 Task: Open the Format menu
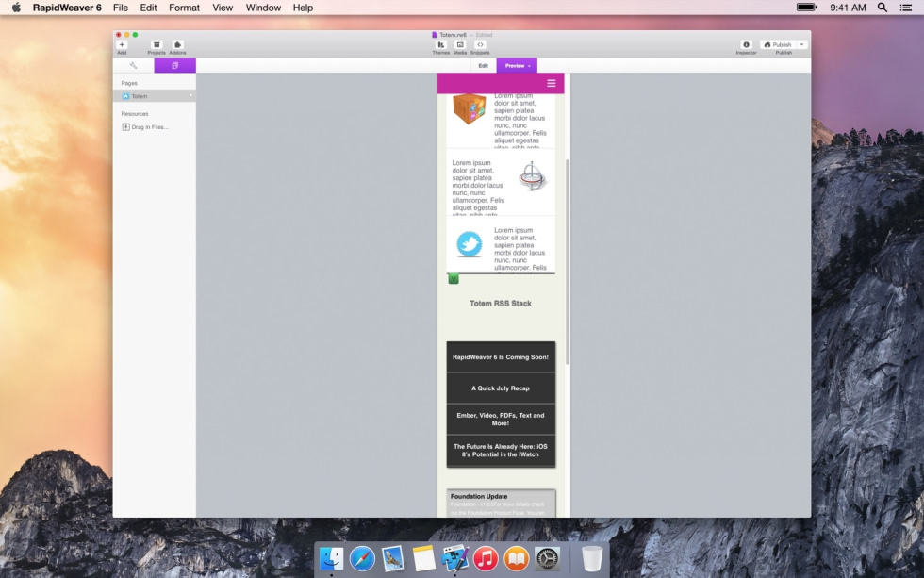pos(185,8)
